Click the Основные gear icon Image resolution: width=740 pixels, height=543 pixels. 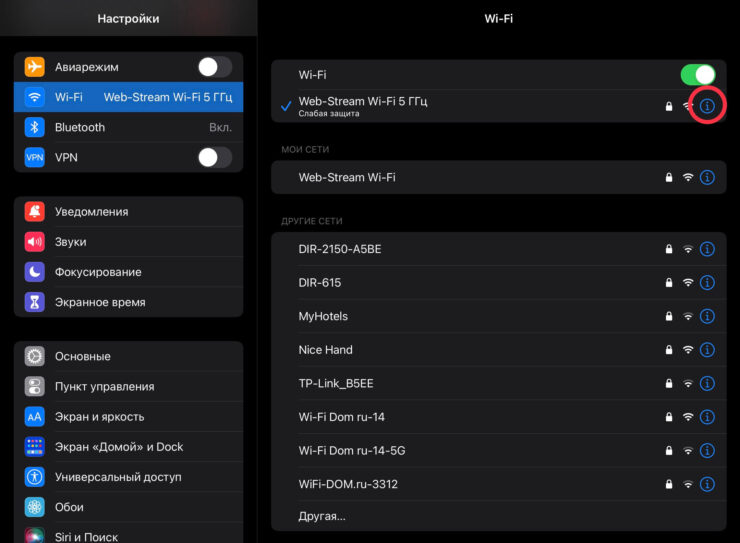point(34,357)
